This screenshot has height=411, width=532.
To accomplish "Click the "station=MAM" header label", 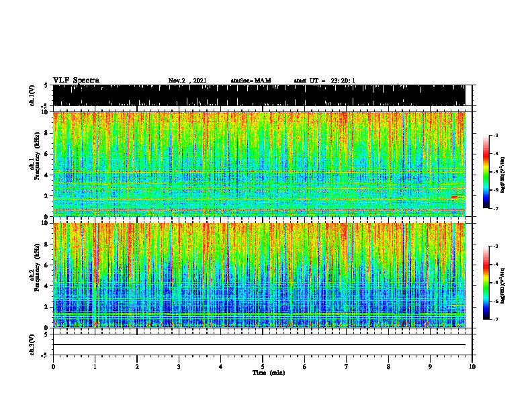I will 251,81.
